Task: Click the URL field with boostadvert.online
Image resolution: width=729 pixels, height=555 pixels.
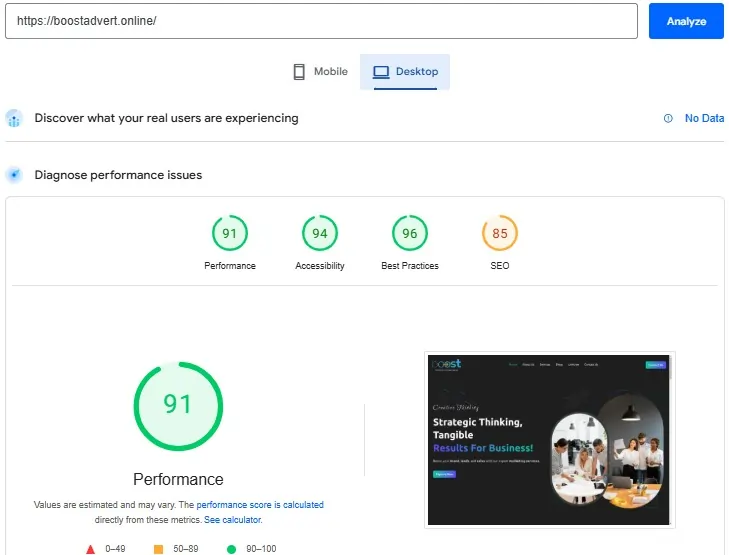Action: click(321, 21)
